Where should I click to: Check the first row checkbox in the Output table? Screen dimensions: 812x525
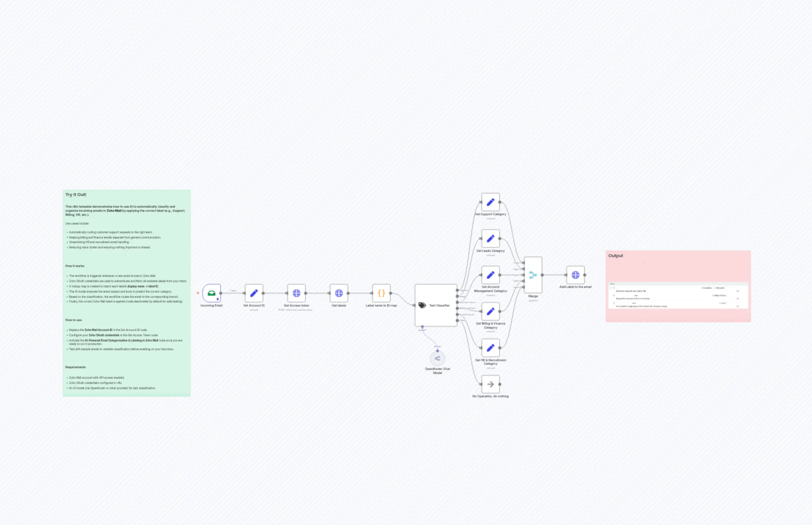(614, 288)
